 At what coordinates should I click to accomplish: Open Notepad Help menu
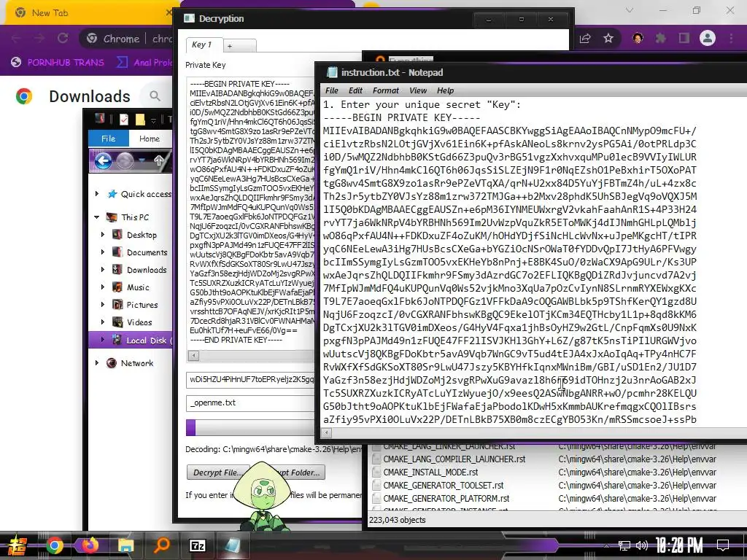446,90
